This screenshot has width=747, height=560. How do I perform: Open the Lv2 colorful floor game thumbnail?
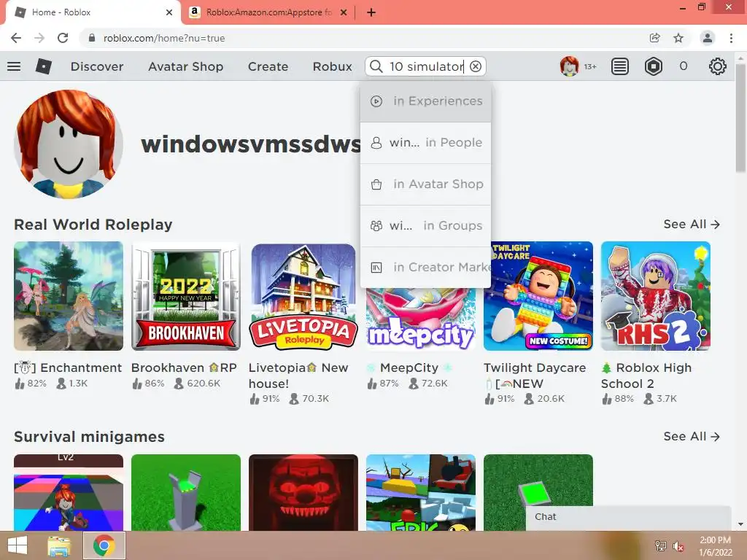click(x=69, y=492)
